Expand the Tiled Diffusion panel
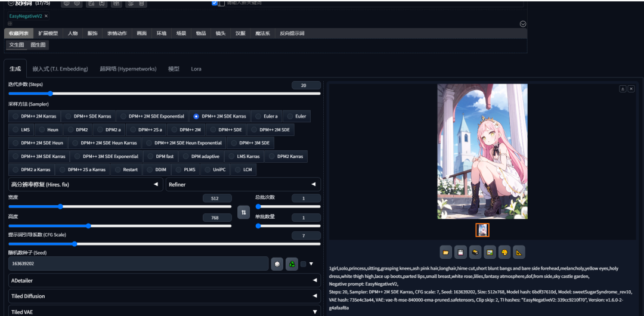This screenshot has width=644, height=316. [165, 296]
